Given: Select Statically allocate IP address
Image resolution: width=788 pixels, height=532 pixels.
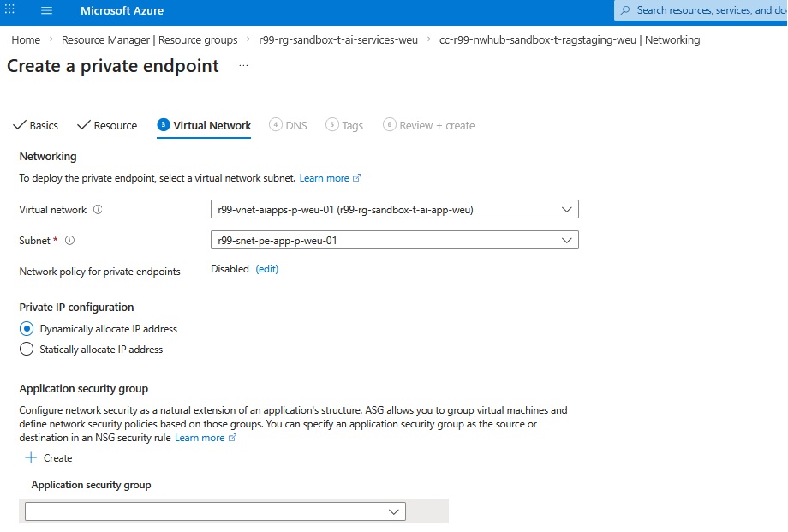Looking at the screenshot, I should pos(26,349).
